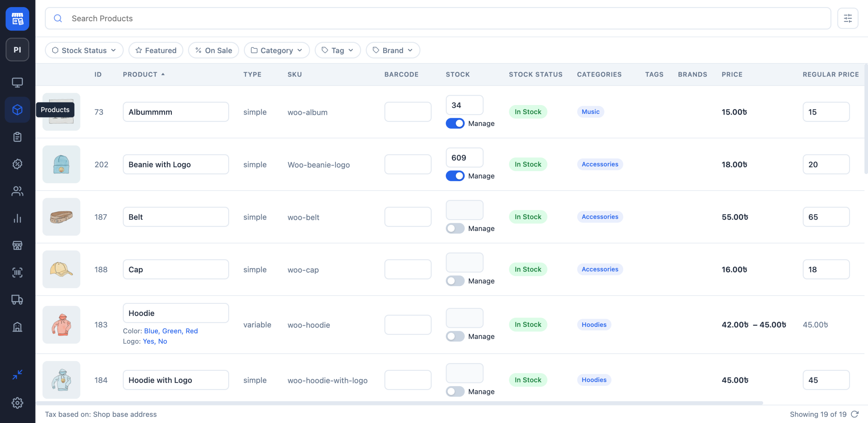Click the Blue color attribute link
868x423 pixels.
[151, 331]
